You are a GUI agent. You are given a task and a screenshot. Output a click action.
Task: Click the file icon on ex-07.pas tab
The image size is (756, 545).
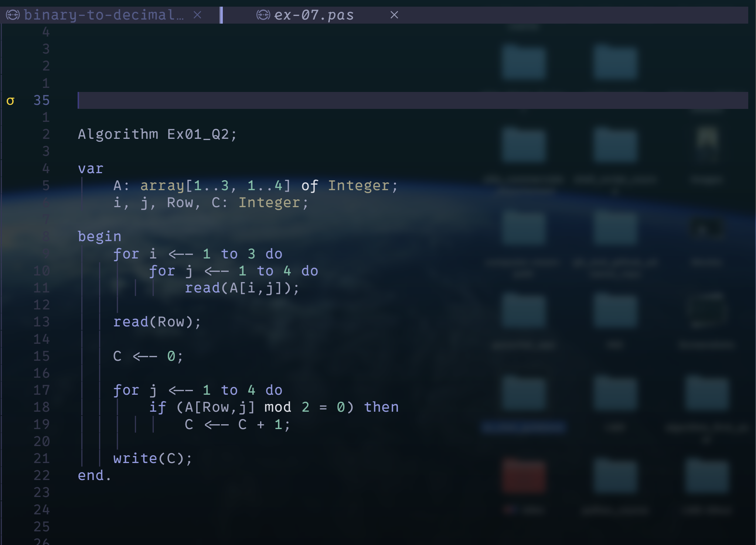pos(263,15)
